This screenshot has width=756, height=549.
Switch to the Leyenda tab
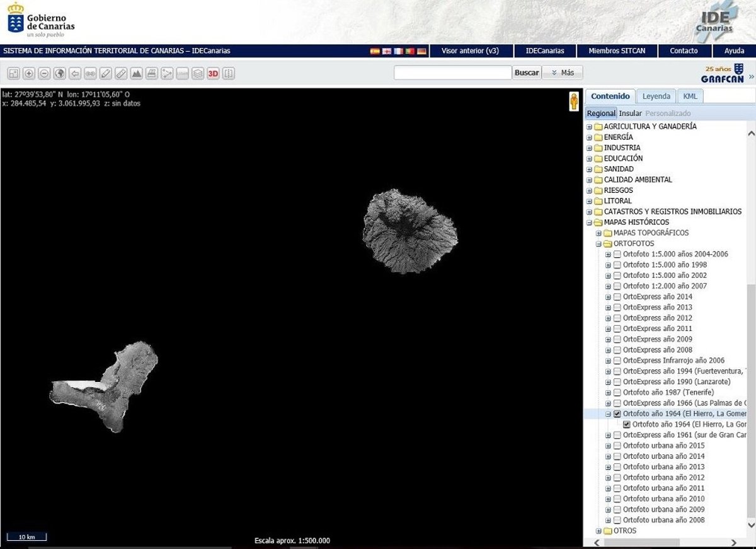point(656,96)
